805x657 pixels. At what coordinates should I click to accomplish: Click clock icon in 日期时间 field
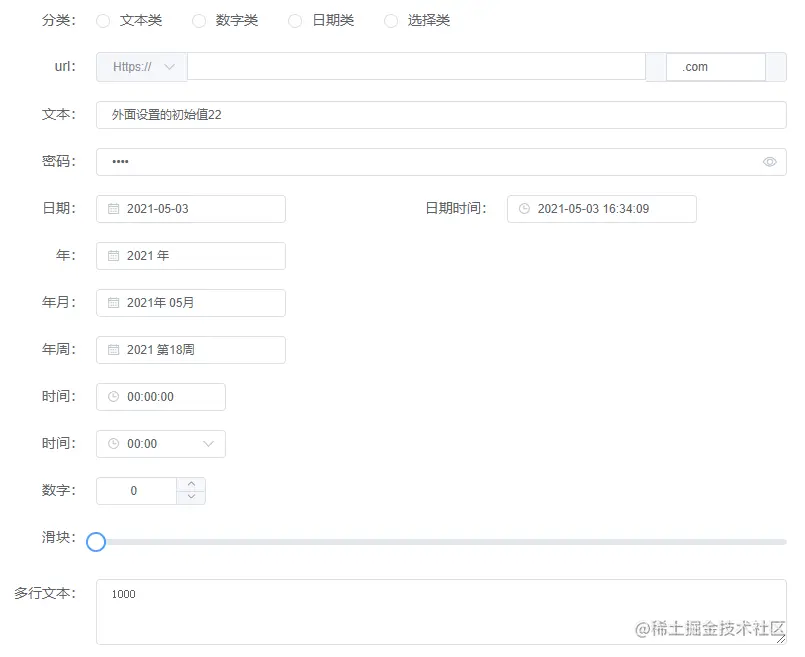coord(524,209)
